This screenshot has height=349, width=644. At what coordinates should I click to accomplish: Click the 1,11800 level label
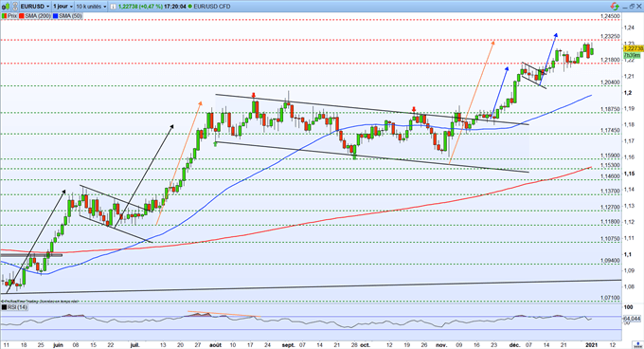point(610,222)
